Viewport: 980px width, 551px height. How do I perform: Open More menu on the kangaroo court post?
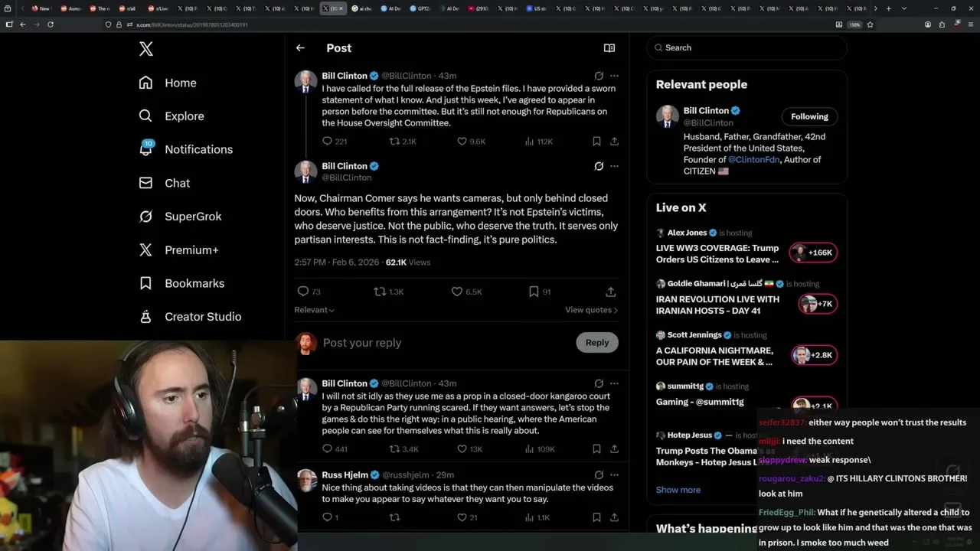[614, 383]
